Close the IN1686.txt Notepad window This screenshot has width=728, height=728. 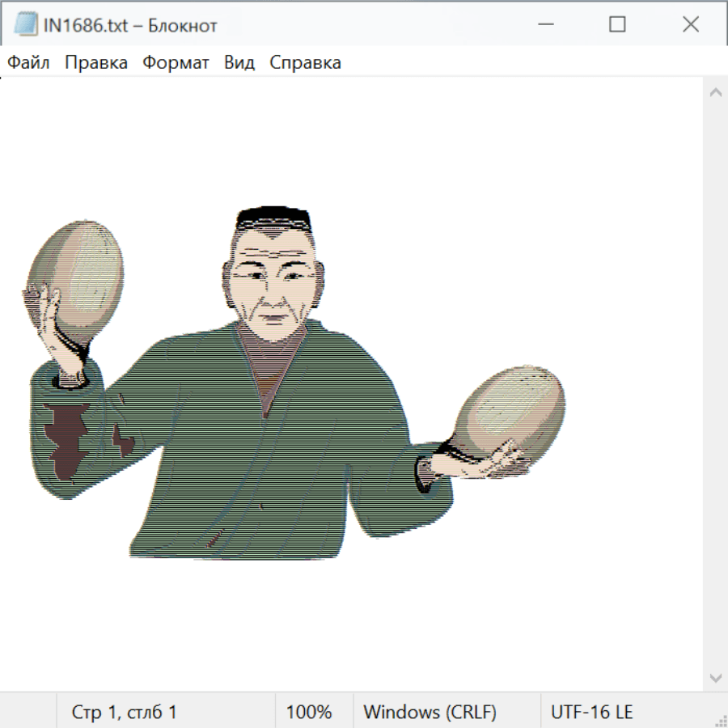click(690, 25)
